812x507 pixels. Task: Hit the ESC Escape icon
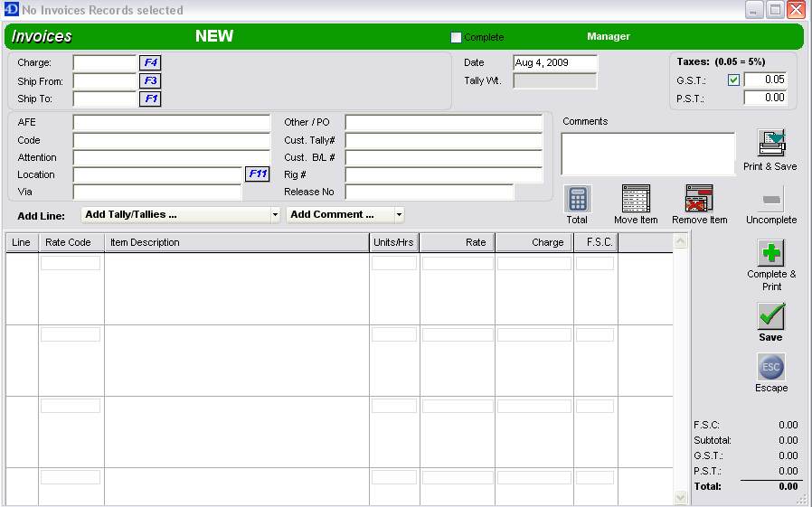tap(771, 367)
